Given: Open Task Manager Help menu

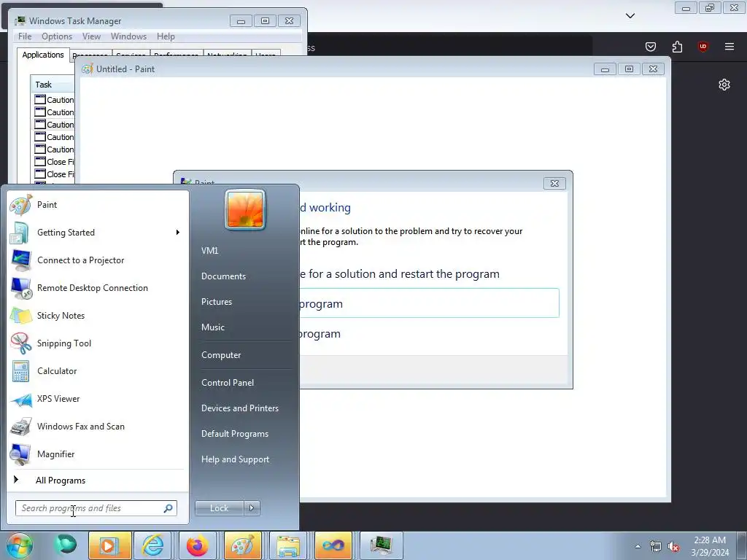Looking at the screenshot, I should tap(166, 36).
